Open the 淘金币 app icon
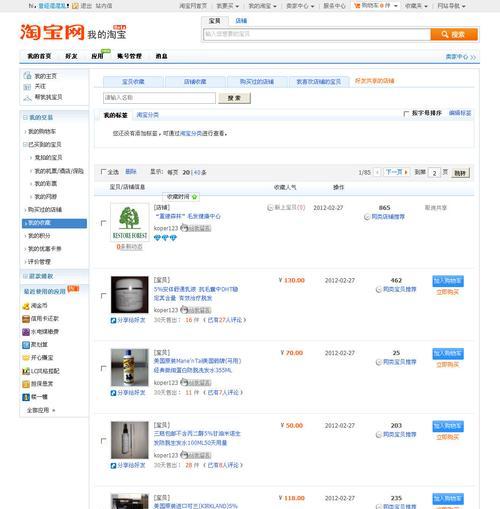The height and width of the screenshot is (509, 500). [26, 306]
